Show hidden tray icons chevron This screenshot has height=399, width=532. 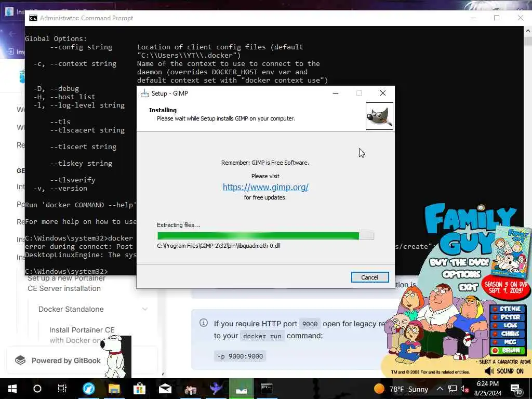click(440, 389)
